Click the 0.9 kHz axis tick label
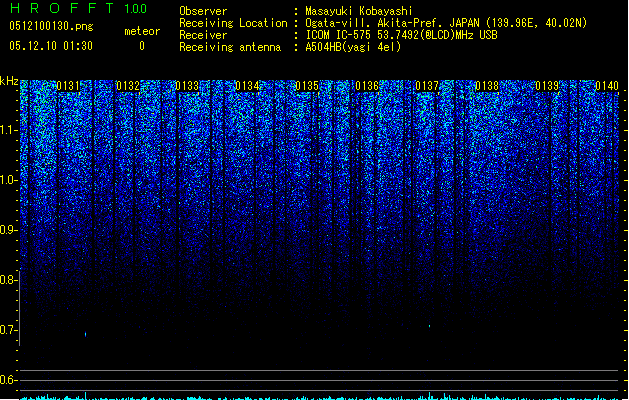The height and width of the screenshot is (400, 629). click(x=9, y=230)
